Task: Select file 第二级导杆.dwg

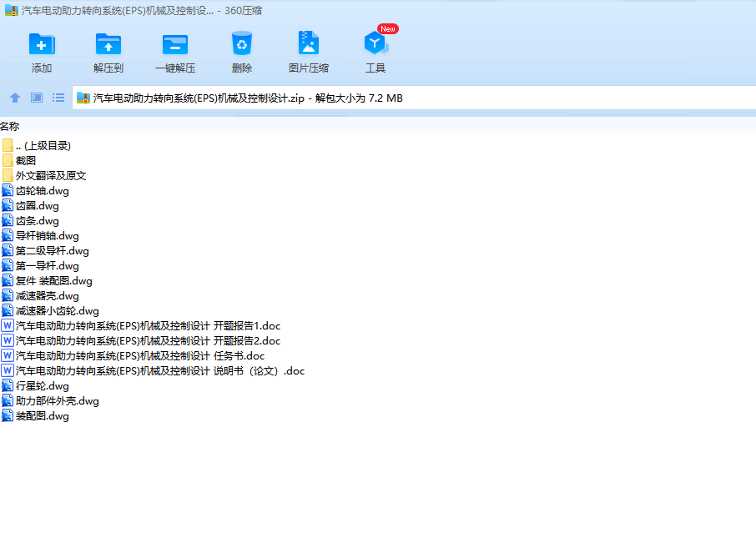Action: [45, 250]
